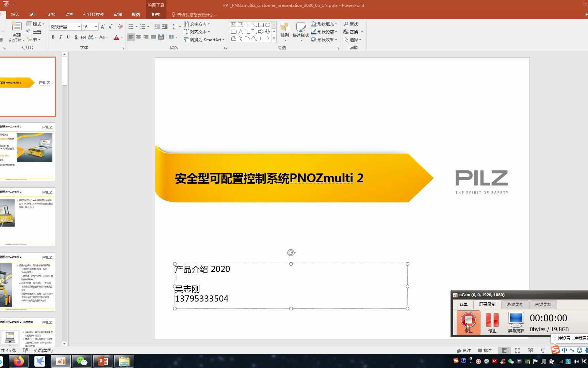
Task: Toggle Bold formatting
Action: 53,37
